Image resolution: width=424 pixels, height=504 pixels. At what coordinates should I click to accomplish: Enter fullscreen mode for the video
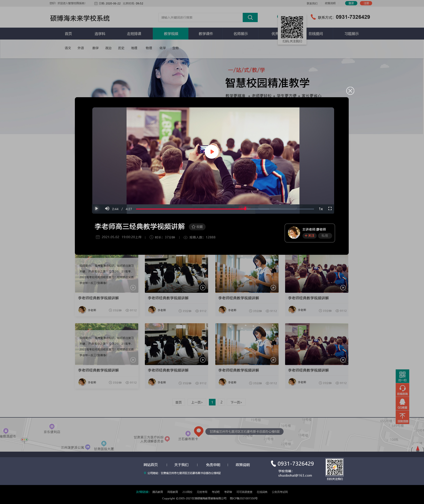[330, 209]
